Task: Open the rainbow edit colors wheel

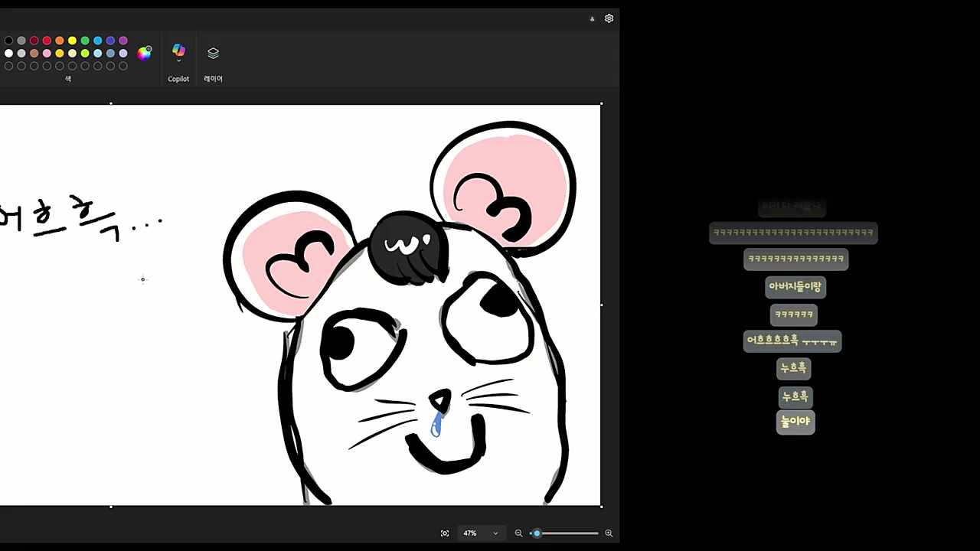Action: (x=144, y=53)
